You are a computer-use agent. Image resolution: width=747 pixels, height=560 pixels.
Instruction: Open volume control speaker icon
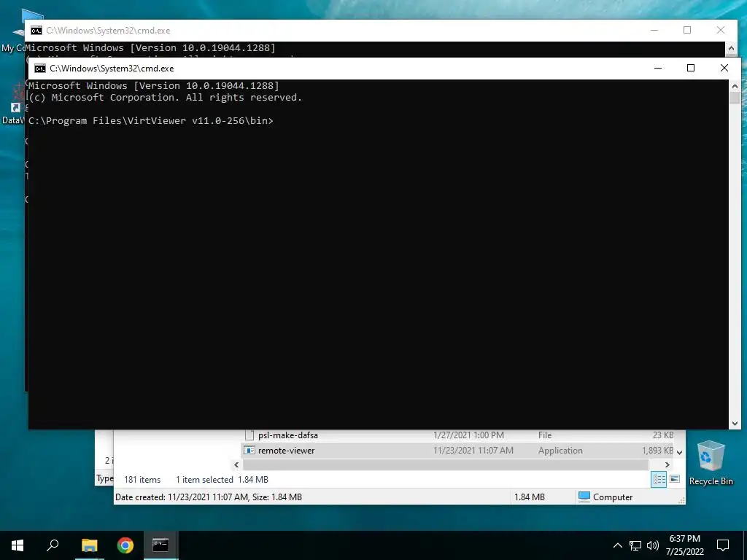coord(653,545)
